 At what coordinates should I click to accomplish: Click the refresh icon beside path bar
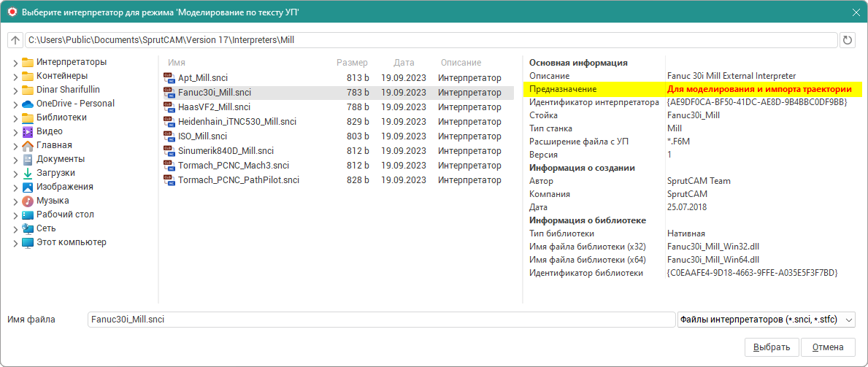pyautogui.click(x=848, y=40)
